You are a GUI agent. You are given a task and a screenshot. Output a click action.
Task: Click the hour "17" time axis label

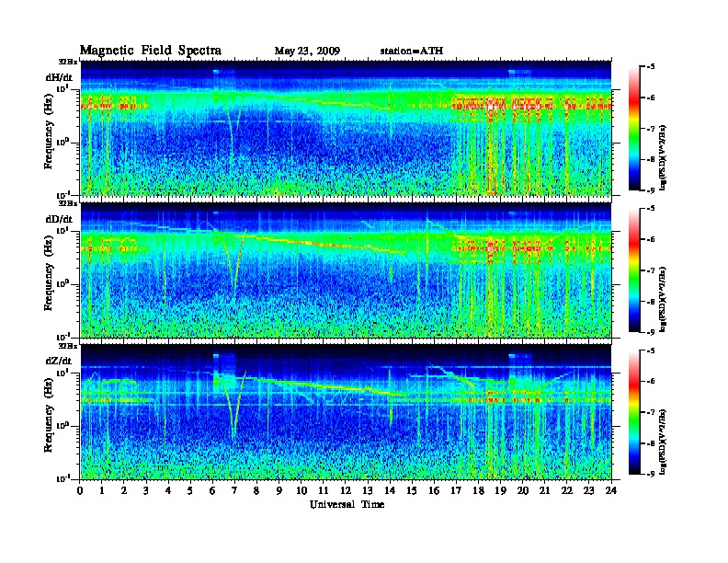pyautogui.click(x=457, y=491)
